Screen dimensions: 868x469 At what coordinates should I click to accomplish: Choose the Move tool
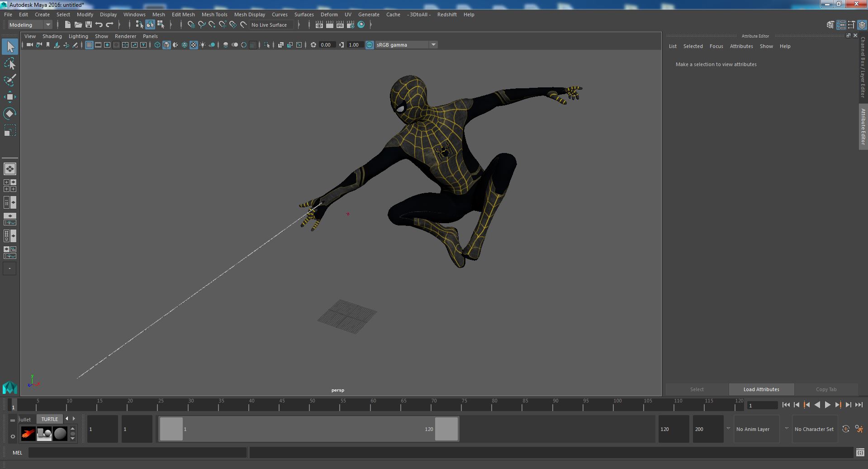10,97
